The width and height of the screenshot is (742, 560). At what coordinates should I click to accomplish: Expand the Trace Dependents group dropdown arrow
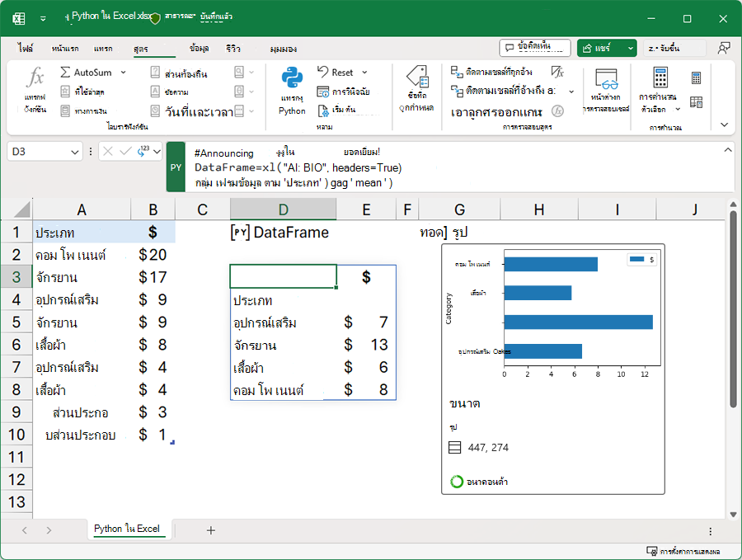point(571,92)
